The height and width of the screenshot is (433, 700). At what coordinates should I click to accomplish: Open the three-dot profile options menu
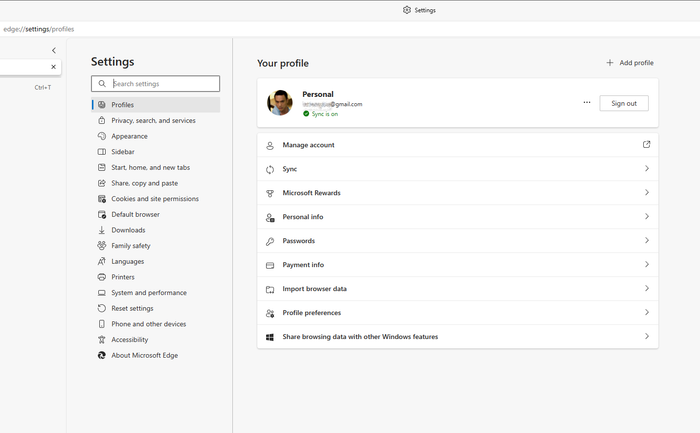click(587, 103)
